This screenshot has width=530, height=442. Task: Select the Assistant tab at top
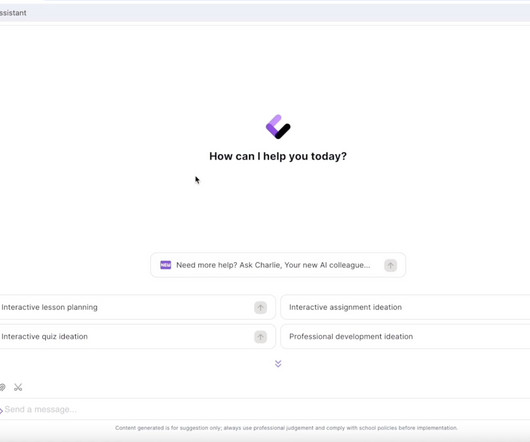pyautogui.click(x=13, y=13)
